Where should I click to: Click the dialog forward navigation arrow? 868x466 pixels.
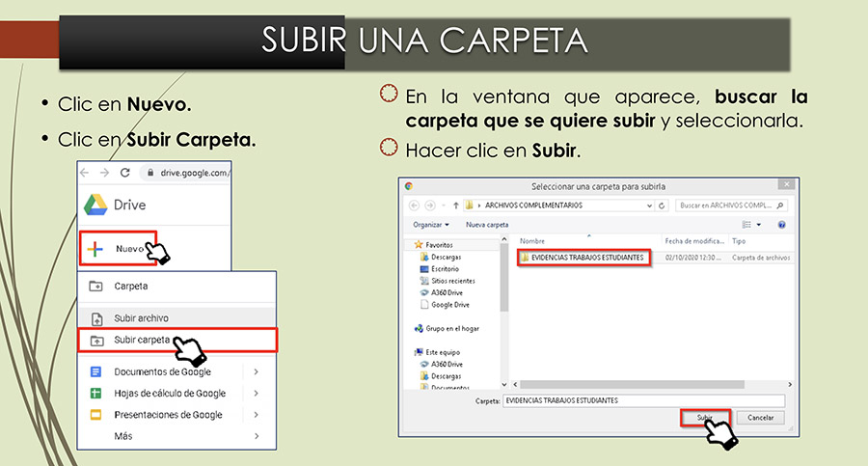tap(429, 206)
